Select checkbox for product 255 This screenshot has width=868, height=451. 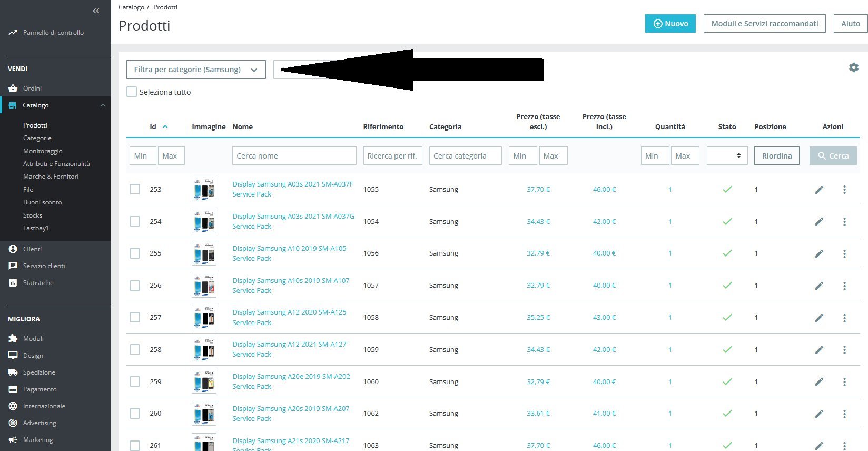click(x=135, y=253)
